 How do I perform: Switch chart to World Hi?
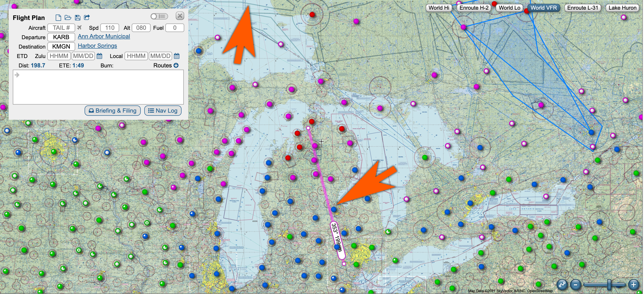click(x=439, y=8)
